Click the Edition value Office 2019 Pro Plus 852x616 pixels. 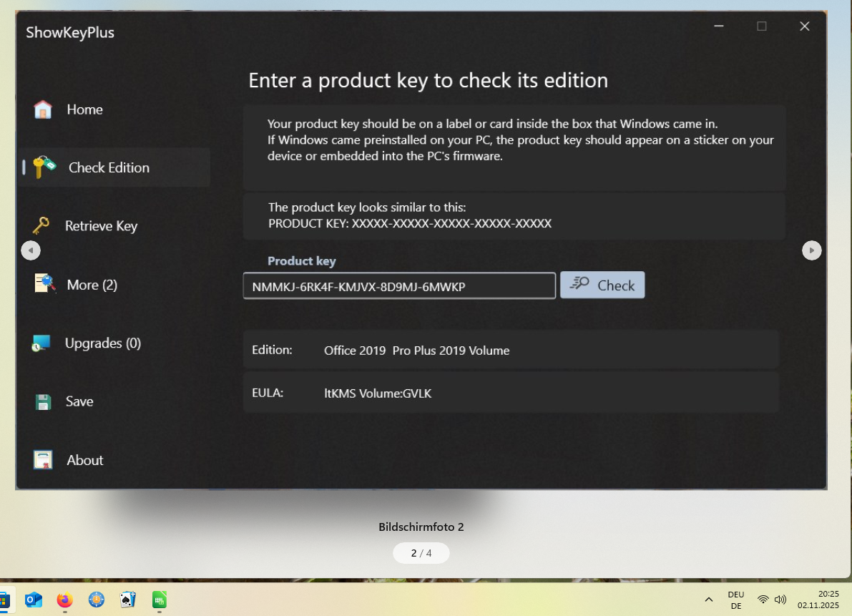417,351
